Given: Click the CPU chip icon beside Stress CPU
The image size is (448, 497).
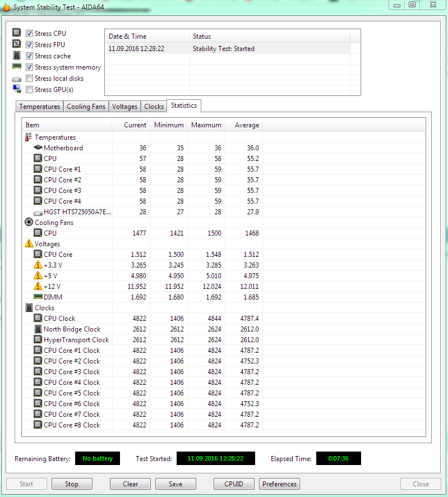Looking at the screenshot, I should point(17,33).
